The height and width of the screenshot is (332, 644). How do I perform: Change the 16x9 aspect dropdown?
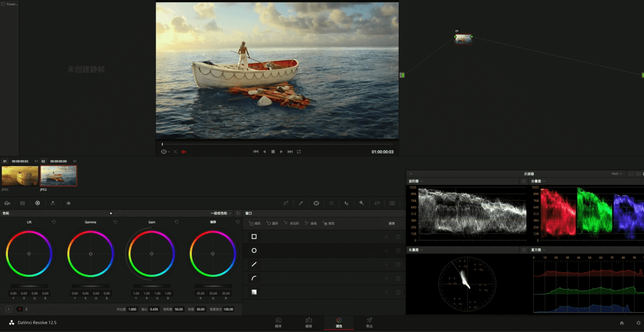(617, 174)
